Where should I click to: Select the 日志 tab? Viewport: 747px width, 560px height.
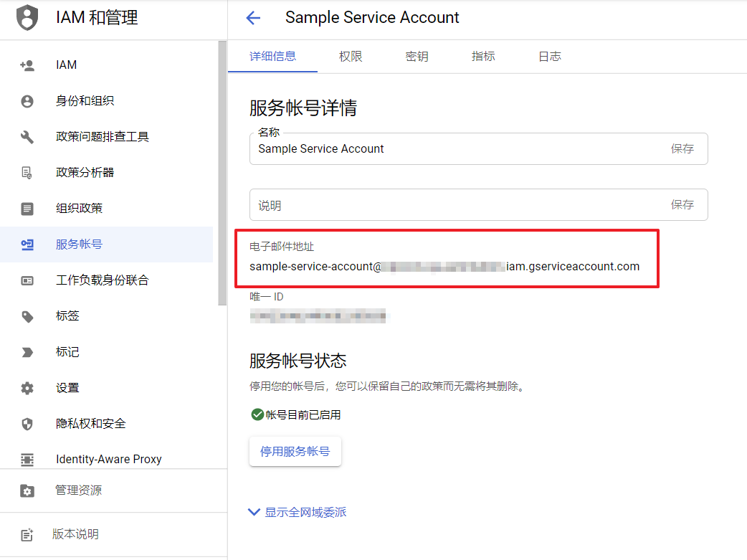[x=550, y=57]
